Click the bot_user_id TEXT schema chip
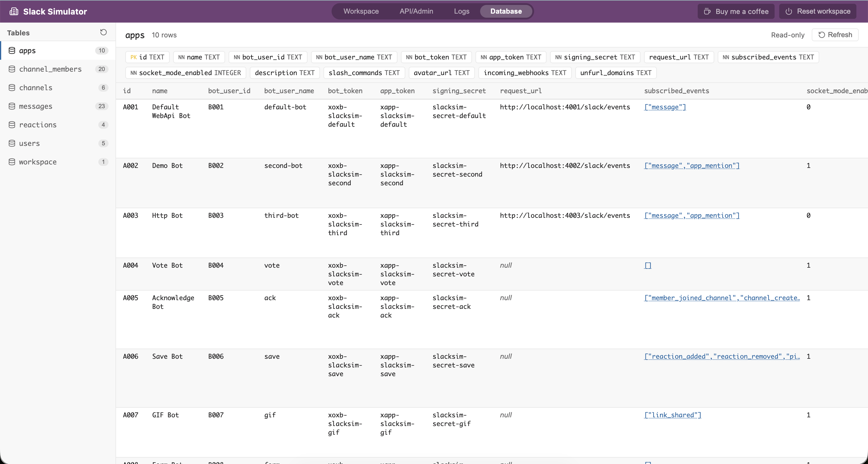 pyautogui.click(x=268, y=57)
